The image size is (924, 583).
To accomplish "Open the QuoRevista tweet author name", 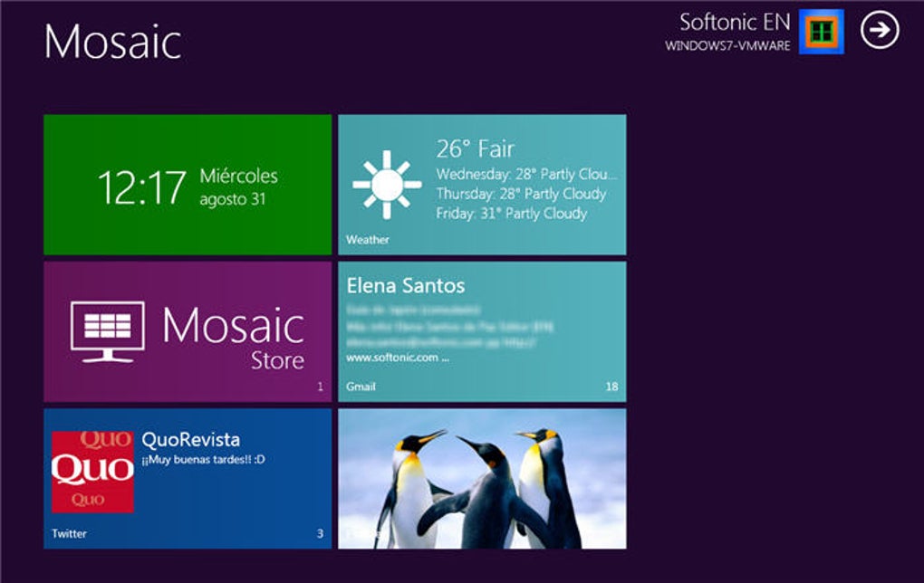I will pos(190,440).
